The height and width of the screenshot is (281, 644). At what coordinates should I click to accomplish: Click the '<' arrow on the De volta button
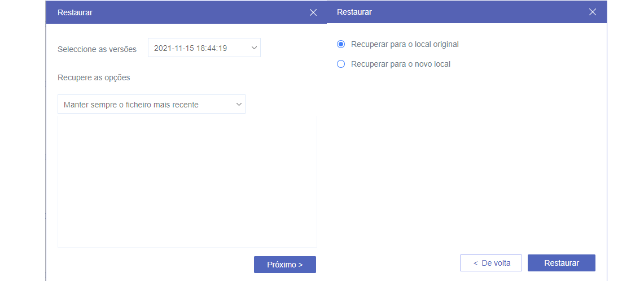tap(476, 263)
